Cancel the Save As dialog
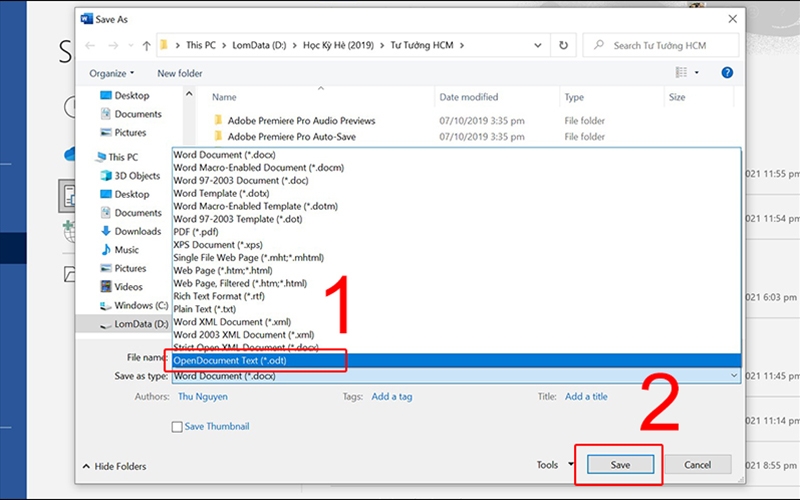The image size is (800, 500). 696,465
